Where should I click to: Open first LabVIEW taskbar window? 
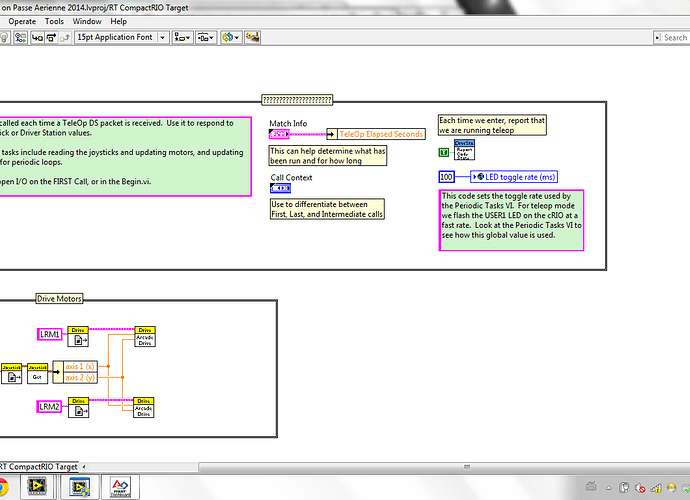coord(37,486)
